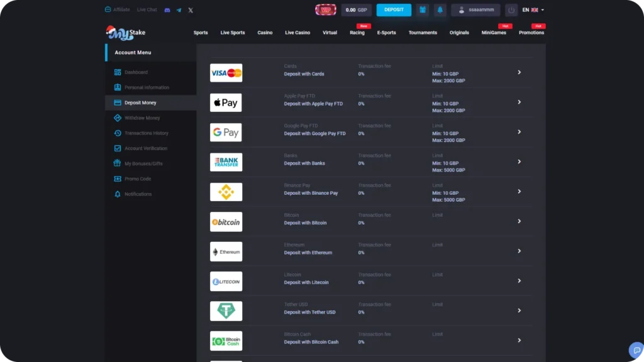Open the X (Twitter) icon in top bar
This screenshot has width=644, height=362.
(x=191, y=10)
